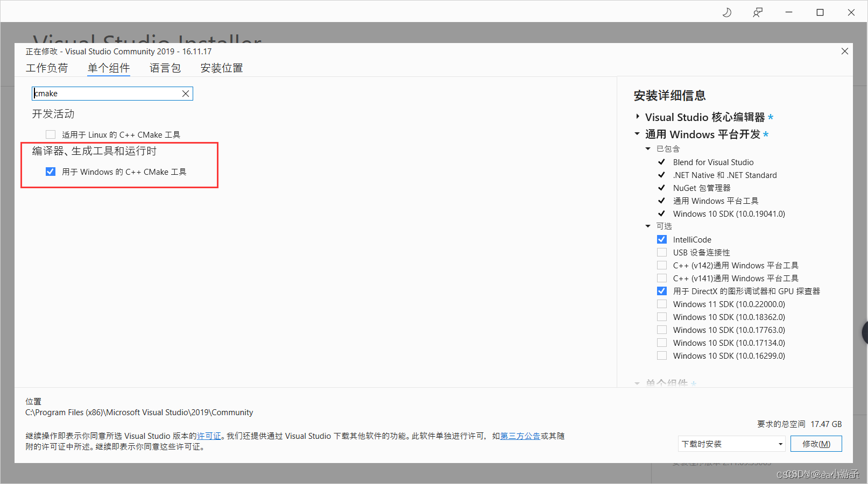The image size is (868, 484).
Task: Uncheck DirectX graphics debugger and GPU profiler
Action: coord(662,291)
